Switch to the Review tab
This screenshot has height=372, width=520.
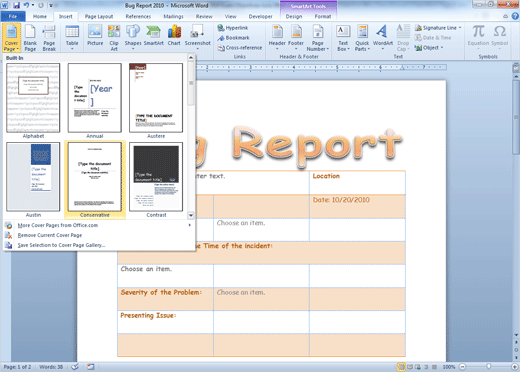tap(204, 16)
